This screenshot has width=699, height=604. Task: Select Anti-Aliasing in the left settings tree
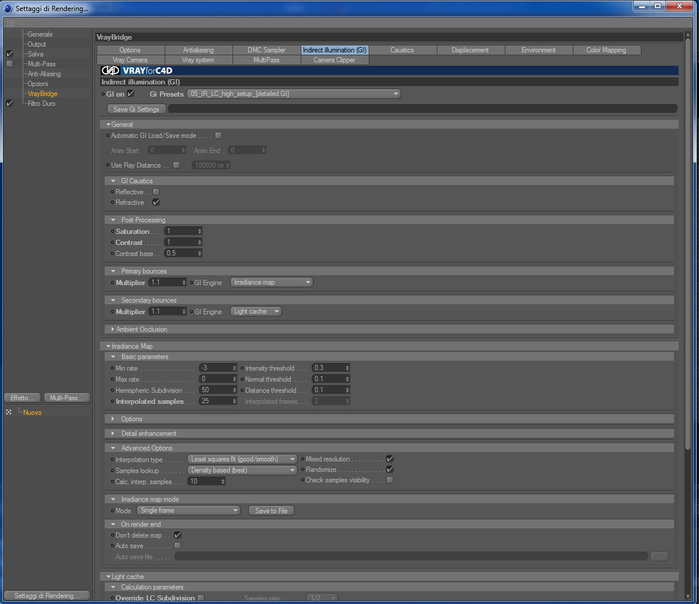[x=44, y=74]
